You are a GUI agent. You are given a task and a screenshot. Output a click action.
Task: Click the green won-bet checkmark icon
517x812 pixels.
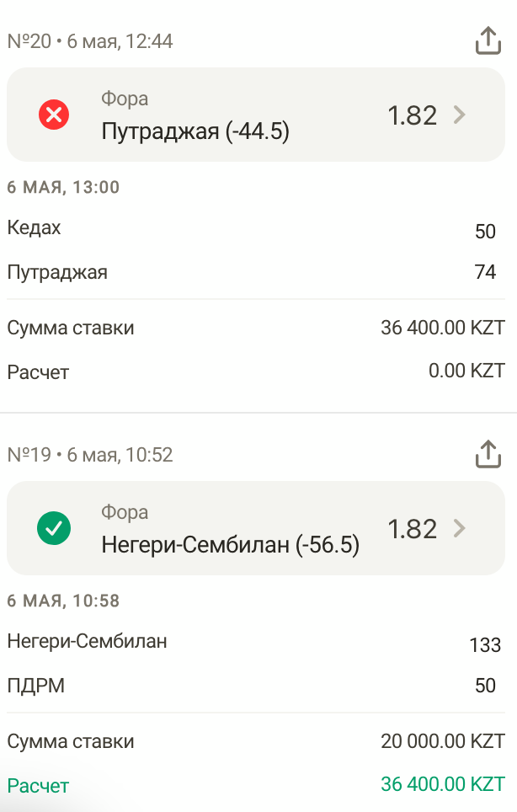[55, 528]
